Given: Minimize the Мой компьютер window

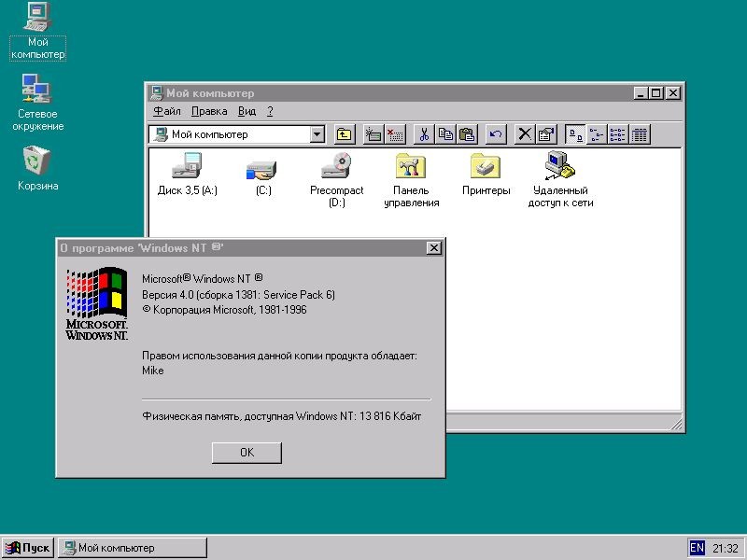Looking at the screenshot, I should [x=641, y=93].
